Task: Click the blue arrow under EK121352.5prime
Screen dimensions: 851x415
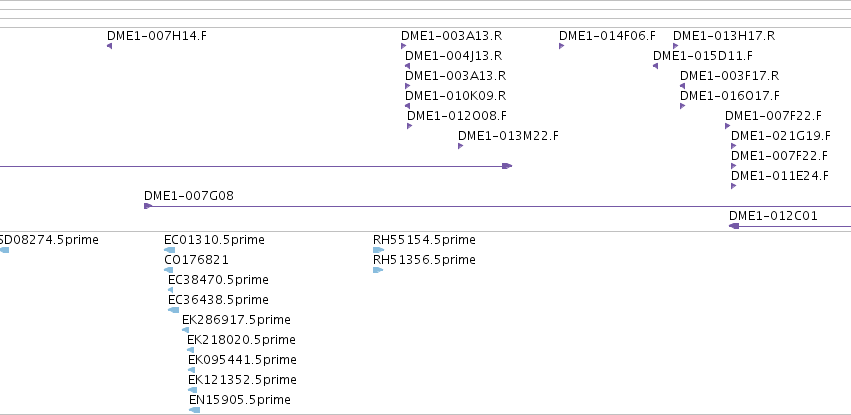Action: 193,390
